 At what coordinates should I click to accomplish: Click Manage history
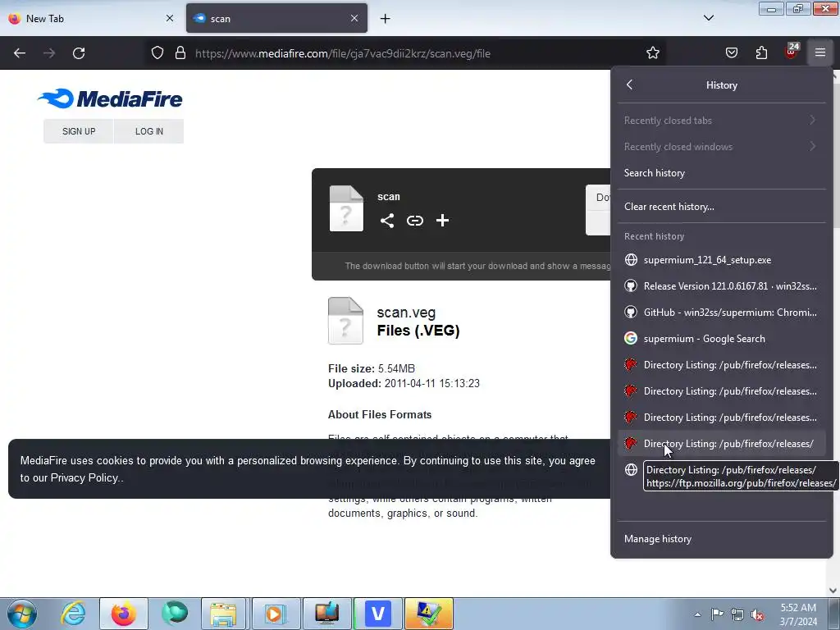[x=721, y=539]
